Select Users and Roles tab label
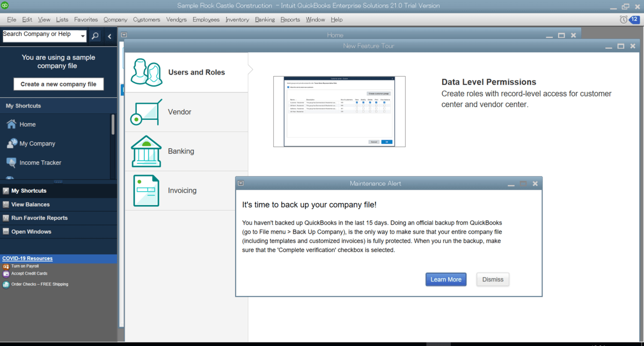 click(x=196, y=72)
